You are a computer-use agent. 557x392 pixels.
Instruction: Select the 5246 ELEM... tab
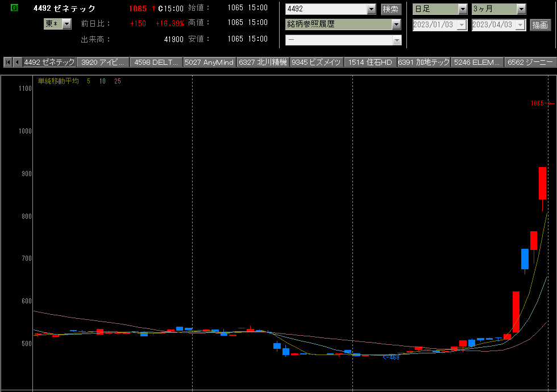pyautogui.click(x=477, y=62)
